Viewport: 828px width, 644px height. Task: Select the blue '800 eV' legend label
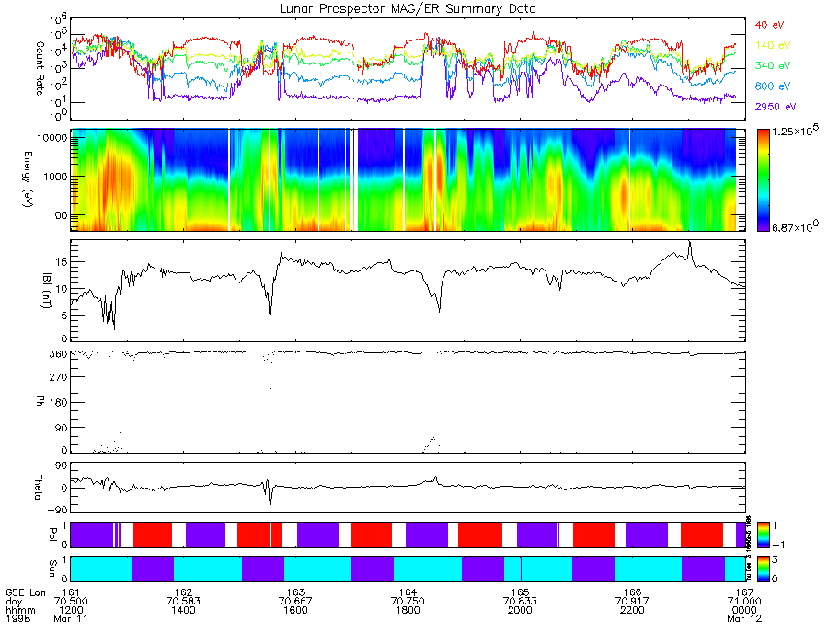(773, 86)
